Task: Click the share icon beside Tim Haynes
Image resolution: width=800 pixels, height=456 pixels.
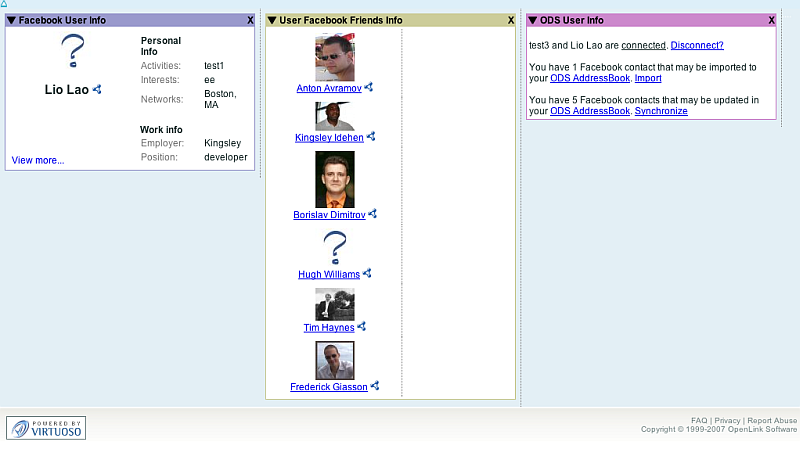Action: (x=362, y=326)
